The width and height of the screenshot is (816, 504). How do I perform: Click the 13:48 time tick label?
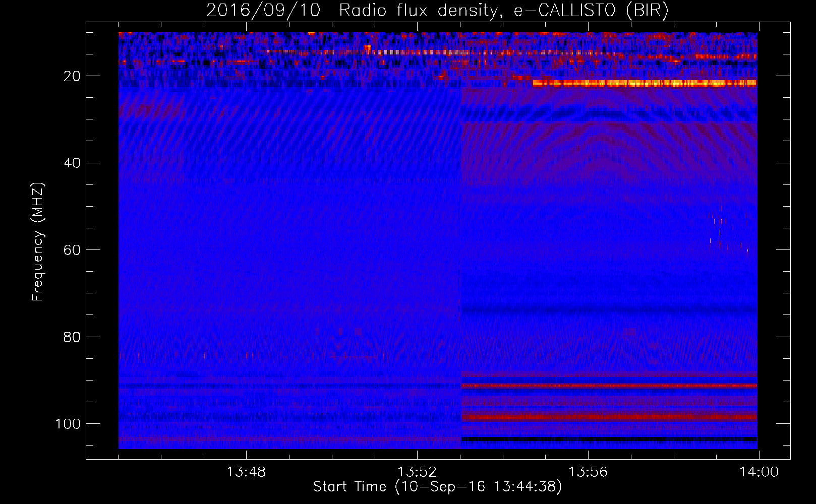tap(246, 472)
